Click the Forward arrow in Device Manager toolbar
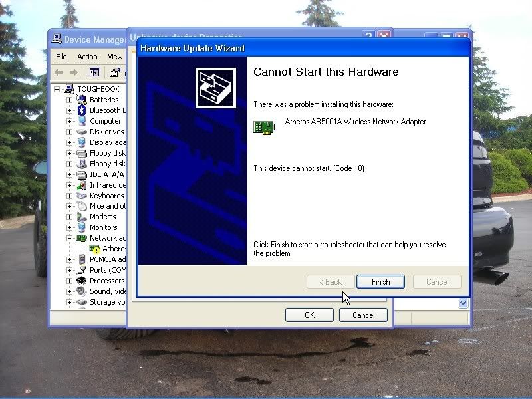The height and width of the screenshot is (399, 532). tap(74, 72)
